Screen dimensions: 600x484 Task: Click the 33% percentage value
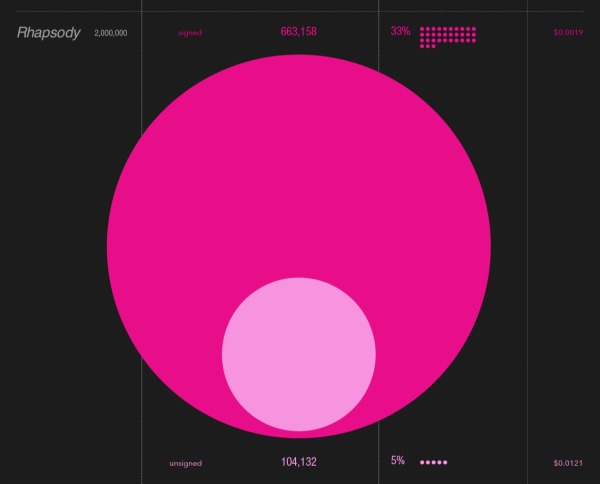(x=400, y=32)
